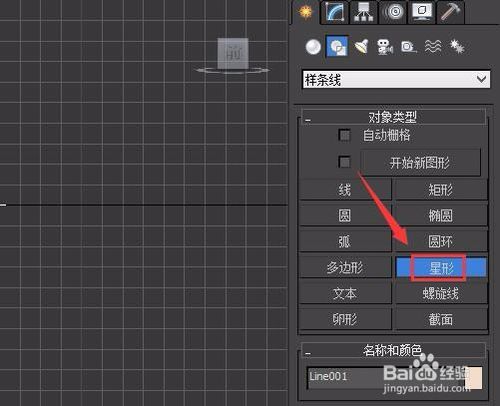The image size is (500, 406).
Task: Toggle the checkbox beside 开始新图形
Action: (344, 162)
